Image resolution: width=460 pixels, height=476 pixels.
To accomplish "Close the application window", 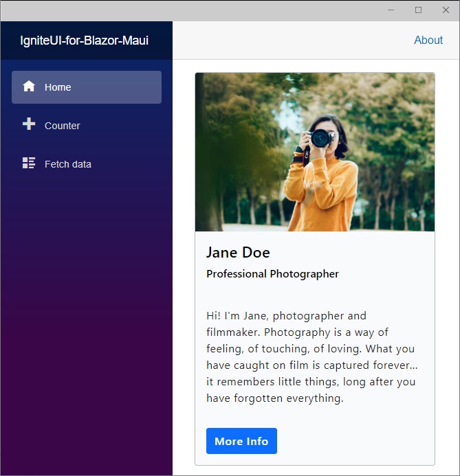I will (446, 10).
